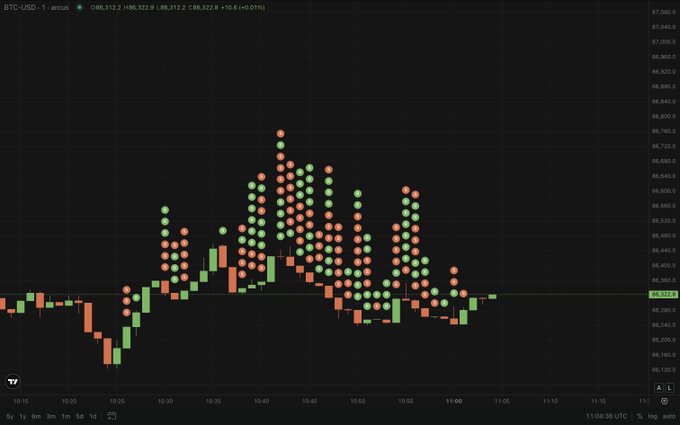Click the 10:30 time axis label
This screenshot has width=680, height=425.
(165, 401)
